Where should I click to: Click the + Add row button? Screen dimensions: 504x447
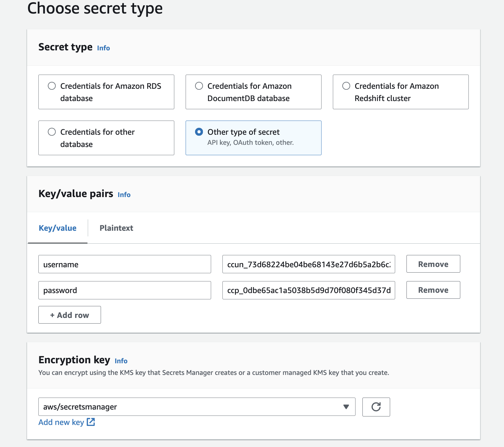click(x=70, y=315)
